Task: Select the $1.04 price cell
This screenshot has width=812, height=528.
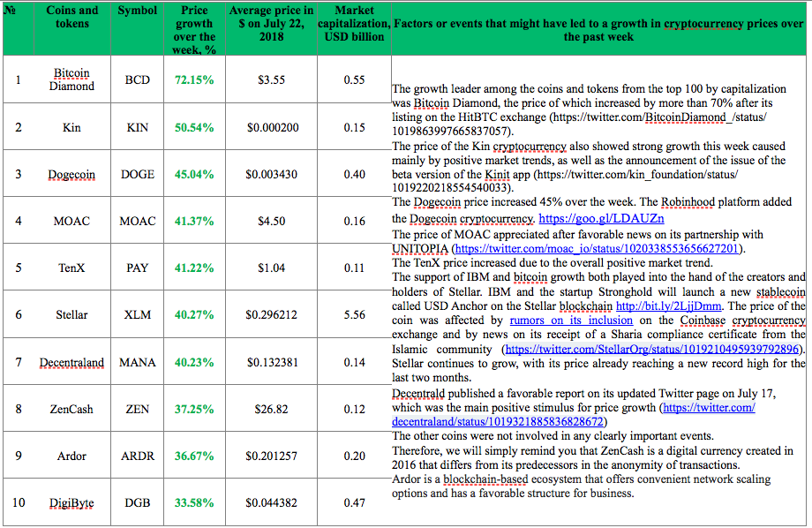Action: click(271, 268)
